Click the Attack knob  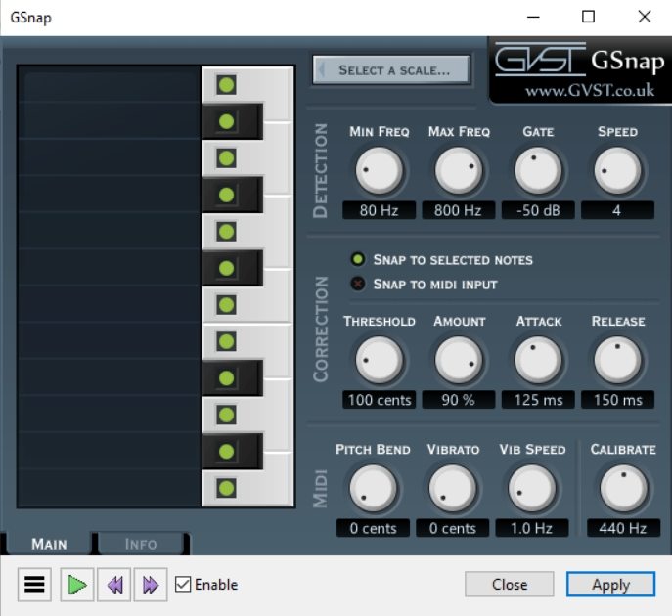[538, 360]
